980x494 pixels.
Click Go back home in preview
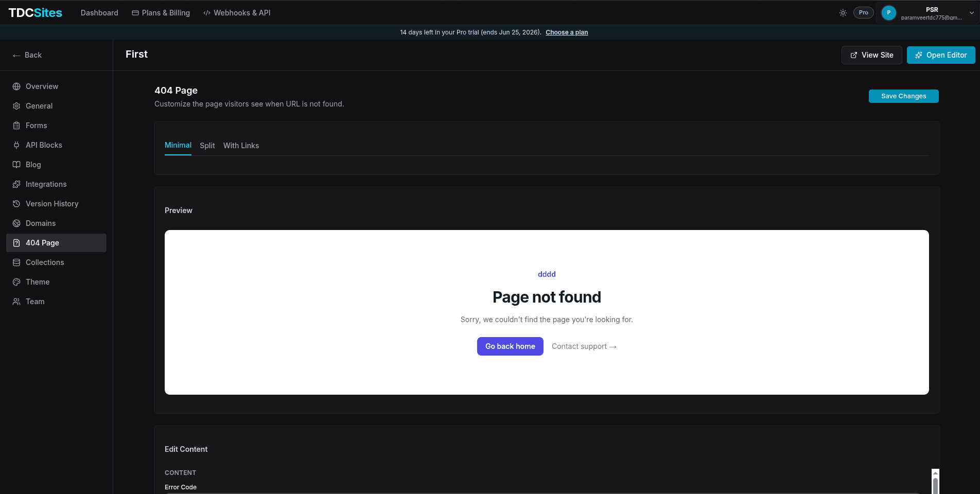(x=510, y=346)
